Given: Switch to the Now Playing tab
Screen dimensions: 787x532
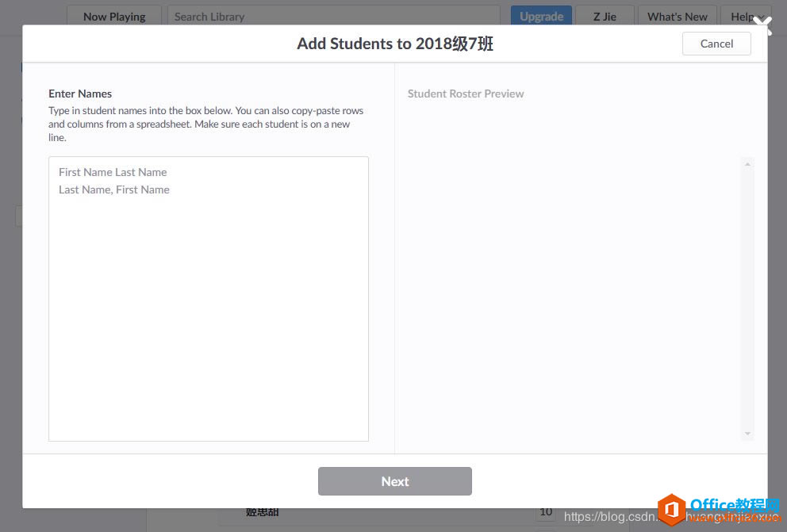Looking at the screenshot, I should 113,16.
